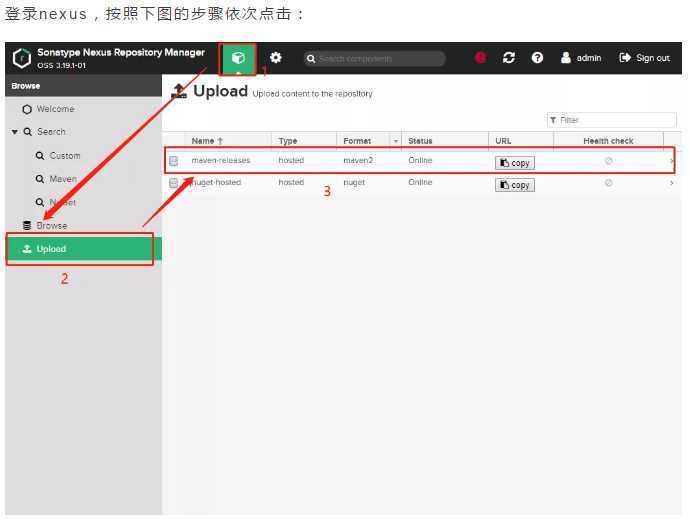690x525 pixels.
Task: Click health check icon for nuget-hosted
Action: coord(609,183)
